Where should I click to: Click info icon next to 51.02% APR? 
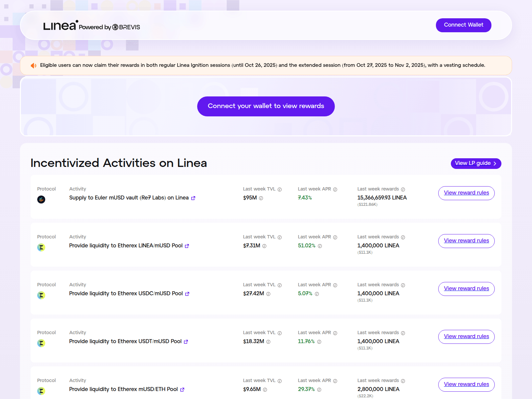coord(320,246)
